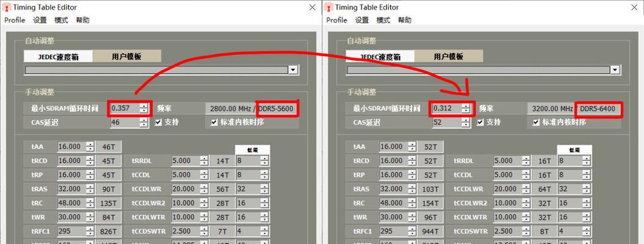The image size is (644, 244).
Task: Click 135T cycle count beside tRC
Action: coord(109,203)
